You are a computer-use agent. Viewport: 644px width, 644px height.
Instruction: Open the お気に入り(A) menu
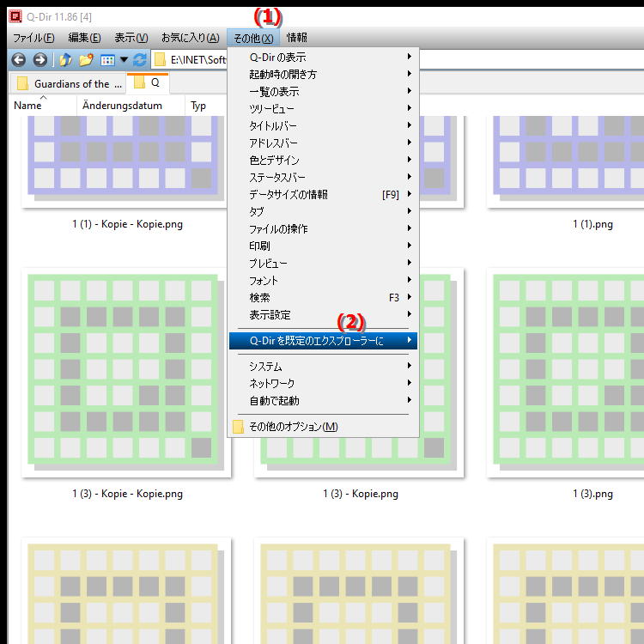(x=190, y=38)
